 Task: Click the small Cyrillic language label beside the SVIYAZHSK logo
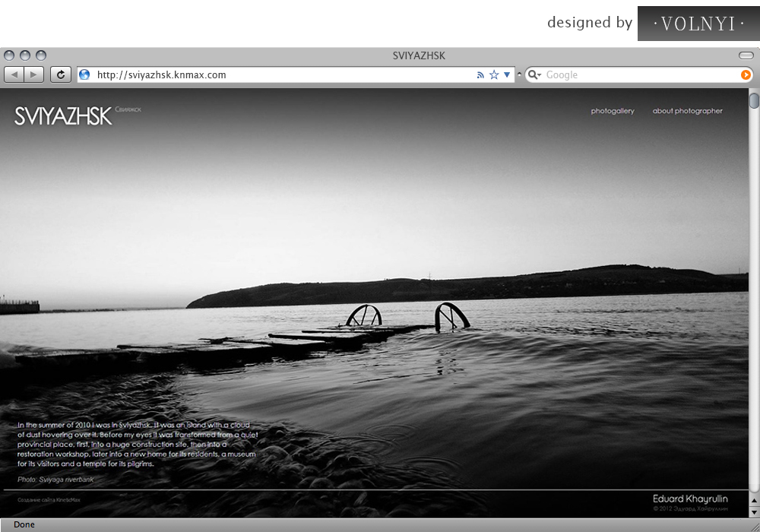pos(128,109)
